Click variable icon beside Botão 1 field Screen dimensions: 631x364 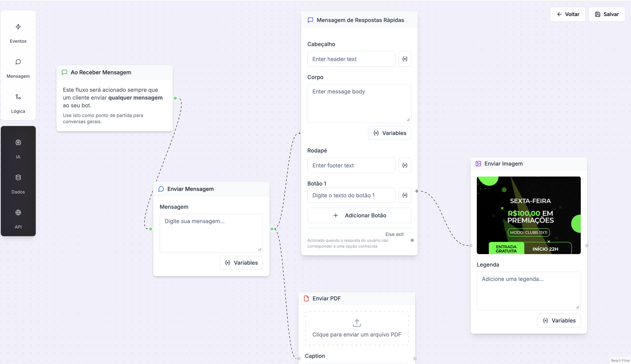404,195
